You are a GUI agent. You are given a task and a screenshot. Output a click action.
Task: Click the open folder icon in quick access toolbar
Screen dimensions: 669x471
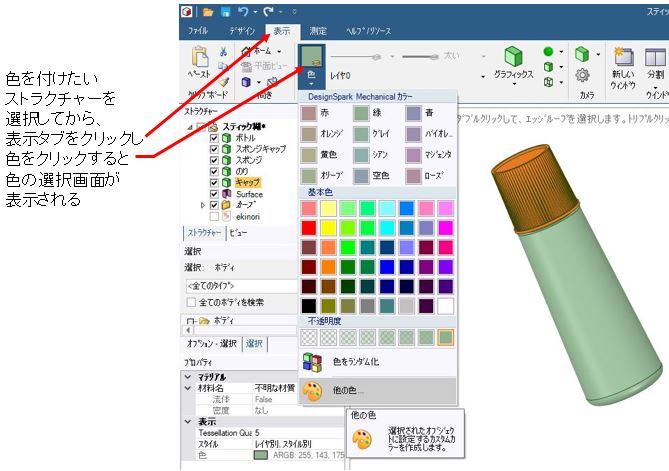click(x=208, y=12)
